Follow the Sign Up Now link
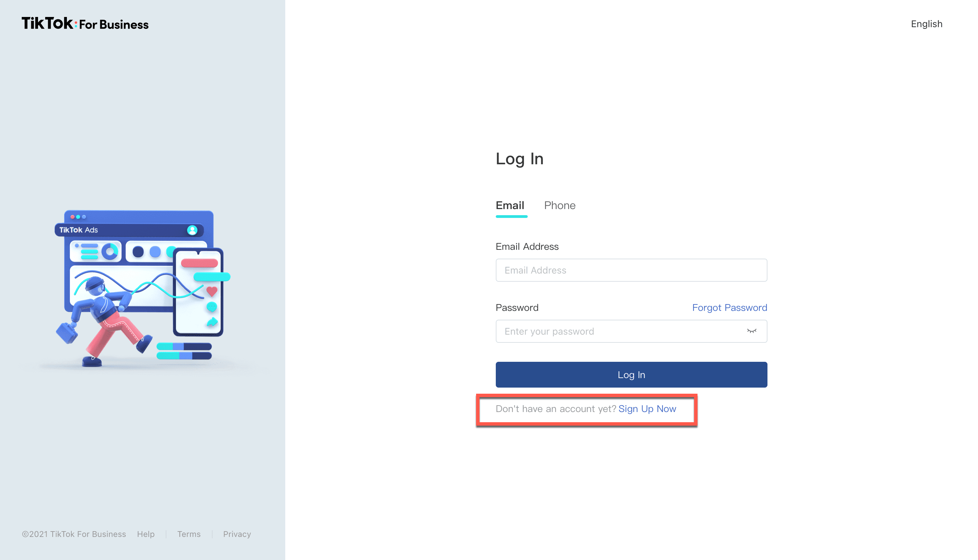This screenshot has height=560, width=978. tap(647, 409)
